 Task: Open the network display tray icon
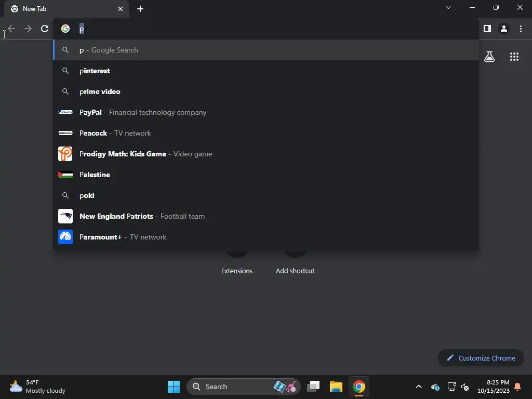(451, 387)
